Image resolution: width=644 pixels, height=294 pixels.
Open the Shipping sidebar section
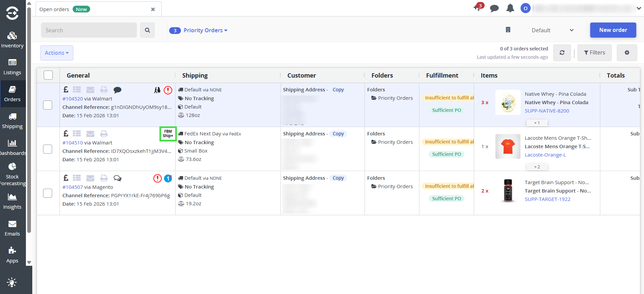(12, 121)
